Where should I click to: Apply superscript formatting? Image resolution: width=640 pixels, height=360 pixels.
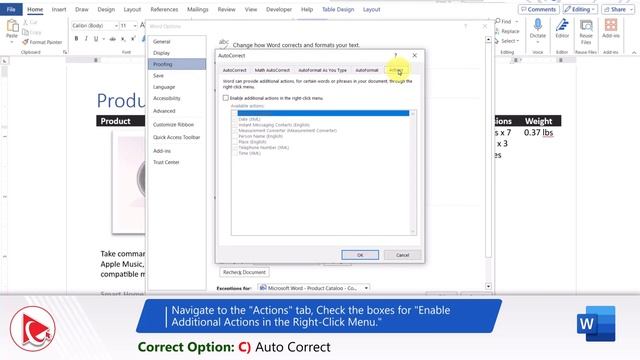pos(133,39)
